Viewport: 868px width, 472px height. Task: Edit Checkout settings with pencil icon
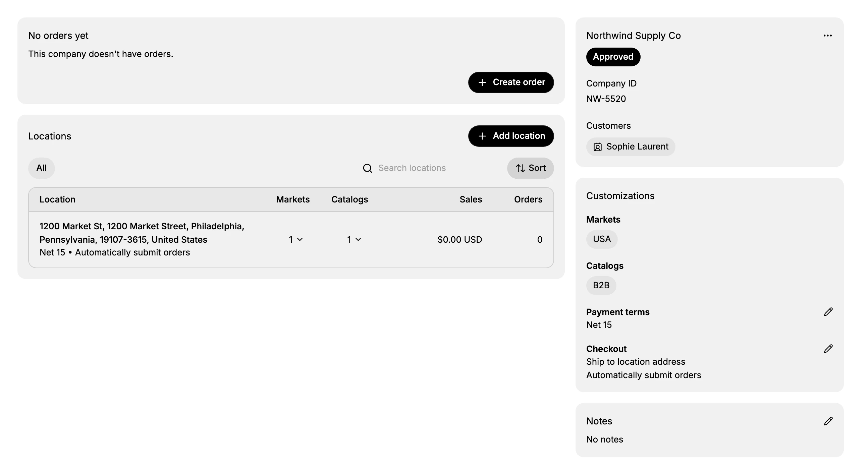[x=828, y=349]
